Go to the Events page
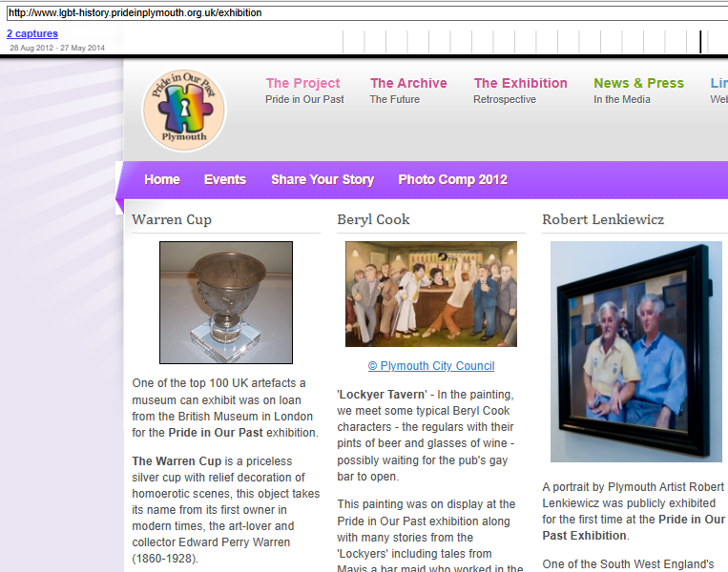Screen dimensions: 728x572 point(225,179)
